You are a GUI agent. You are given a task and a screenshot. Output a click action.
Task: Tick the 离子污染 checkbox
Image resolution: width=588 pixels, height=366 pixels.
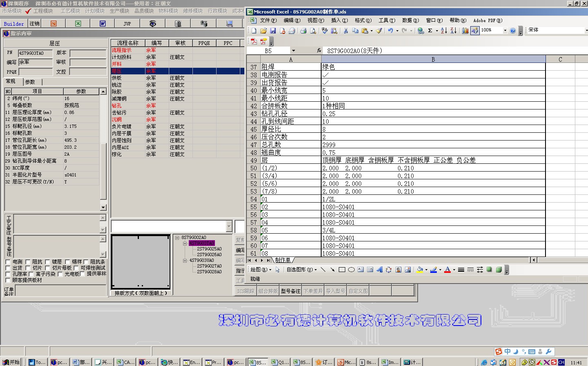pyautogui.click(x=31, y=274)
